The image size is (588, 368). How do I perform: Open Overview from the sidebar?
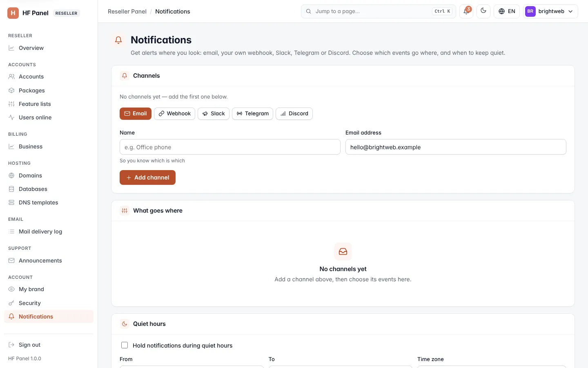tap(49, 48)
